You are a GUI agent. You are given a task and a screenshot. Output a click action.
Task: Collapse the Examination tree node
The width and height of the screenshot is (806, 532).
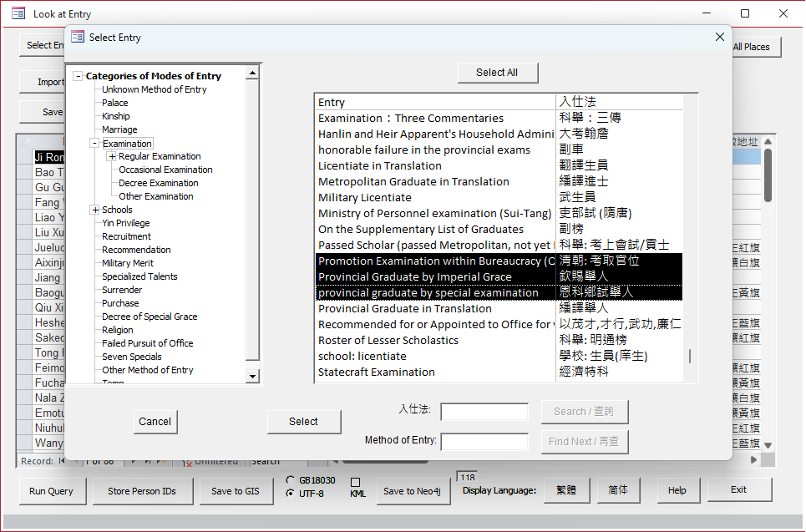point(95,144)
